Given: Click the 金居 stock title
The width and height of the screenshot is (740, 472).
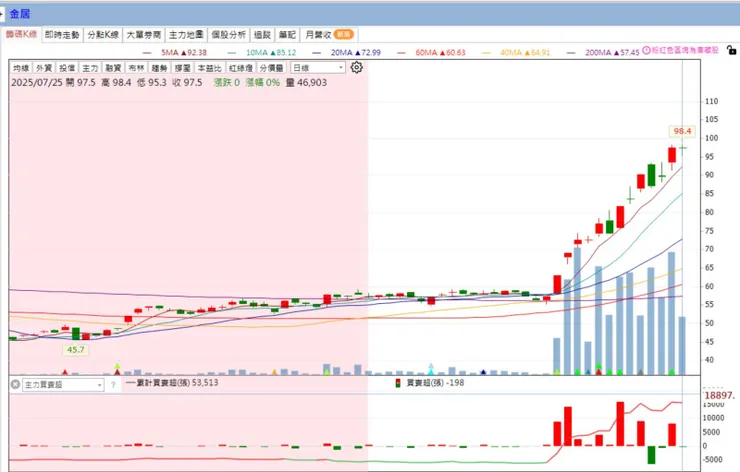Looking at the screenshot, I should pos(19,14).
